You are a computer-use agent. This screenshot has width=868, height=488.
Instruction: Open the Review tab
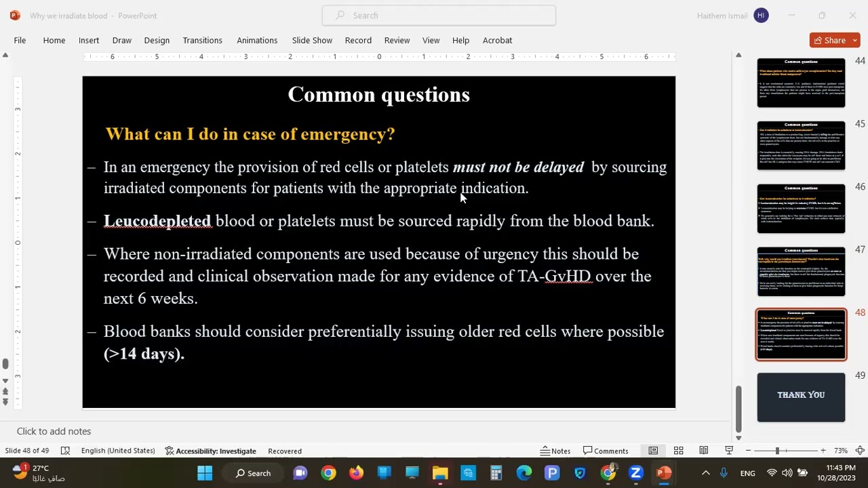coord(397,40)
